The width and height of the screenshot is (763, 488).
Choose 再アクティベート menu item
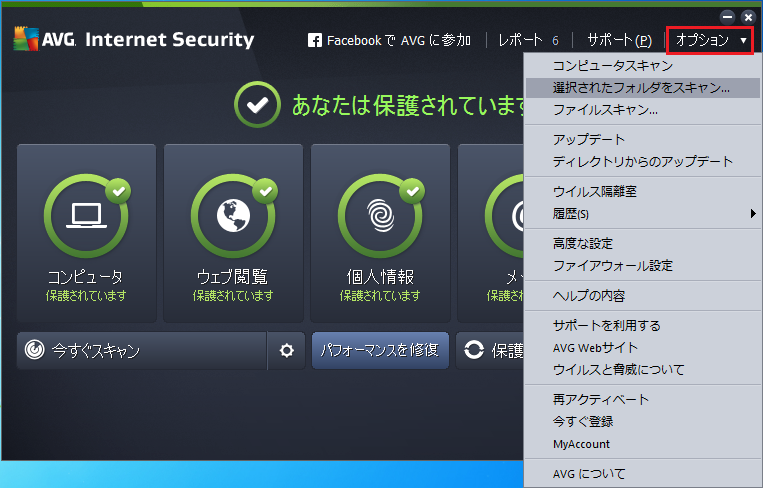tap(643, 400)
